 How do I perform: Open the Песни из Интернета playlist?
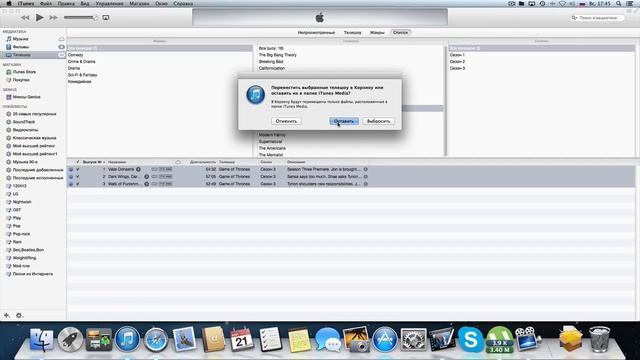32,274
